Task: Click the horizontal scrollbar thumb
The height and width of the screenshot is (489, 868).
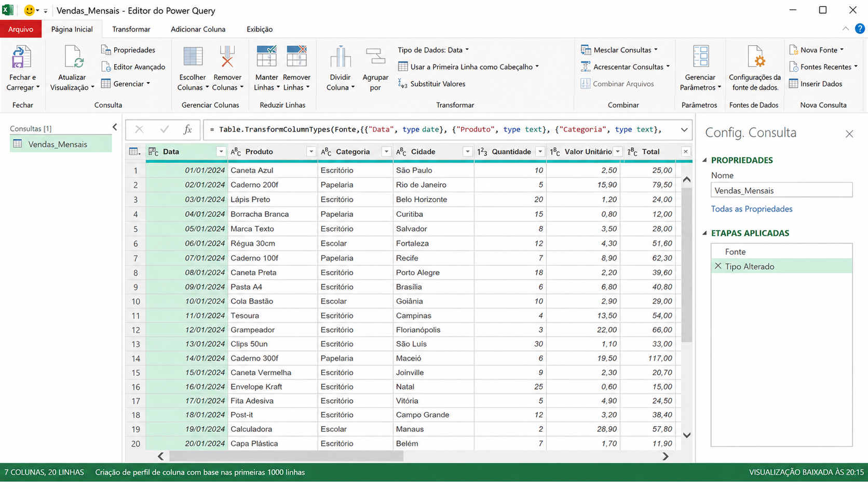Action: coord(286,456)
